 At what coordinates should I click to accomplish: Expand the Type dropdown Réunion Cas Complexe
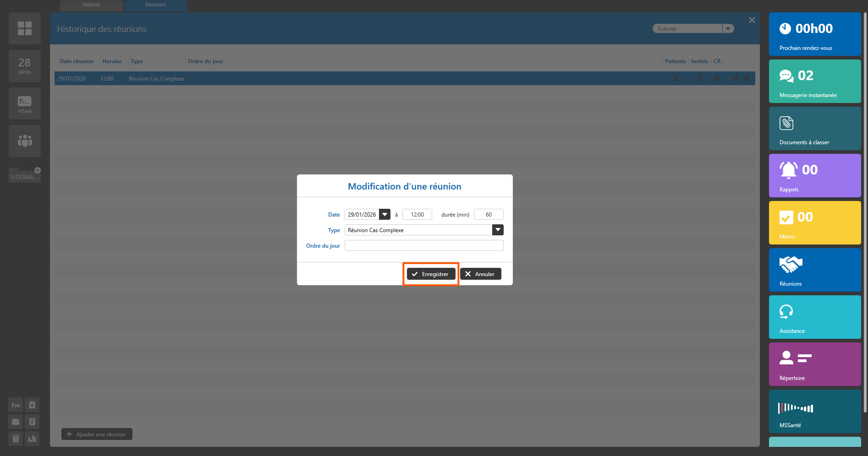497,230
